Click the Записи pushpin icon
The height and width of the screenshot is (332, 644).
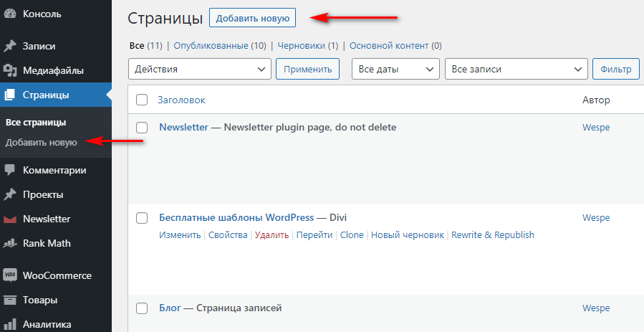(x=9, y=46)
